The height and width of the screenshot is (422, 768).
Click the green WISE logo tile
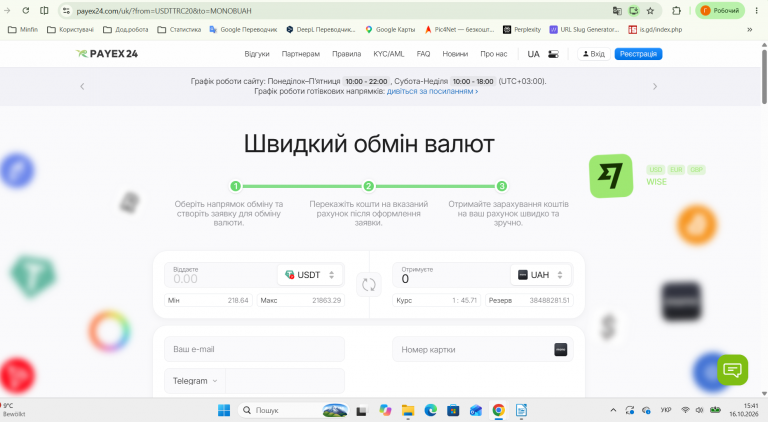pos(611,176)
